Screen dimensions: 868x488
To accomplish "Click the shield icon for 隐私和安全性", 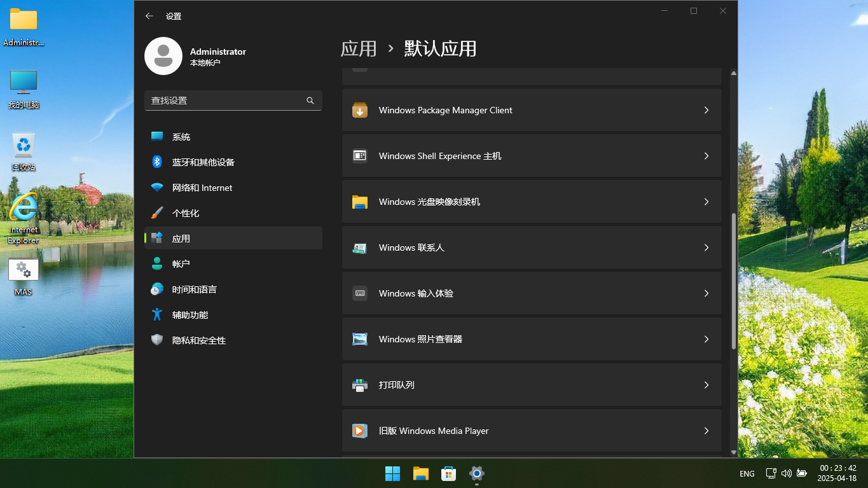I will [x=157, y=340].
